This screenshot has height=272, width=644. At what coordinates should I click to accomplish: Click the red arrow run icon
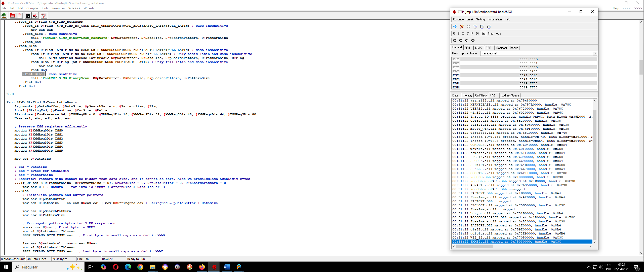click(35, 16)
